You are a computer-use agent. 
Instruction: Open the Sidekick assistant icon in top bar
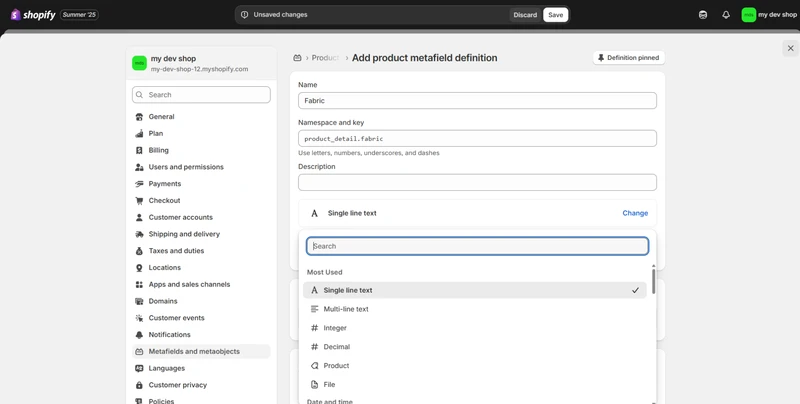coord(703,15)
